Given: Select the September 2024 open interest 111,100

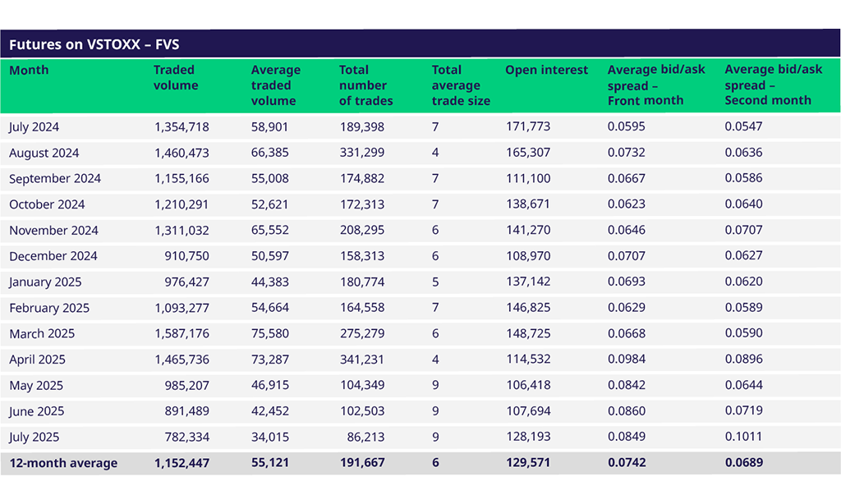Looking at the screenshot, I should click(x=527, y=179).
